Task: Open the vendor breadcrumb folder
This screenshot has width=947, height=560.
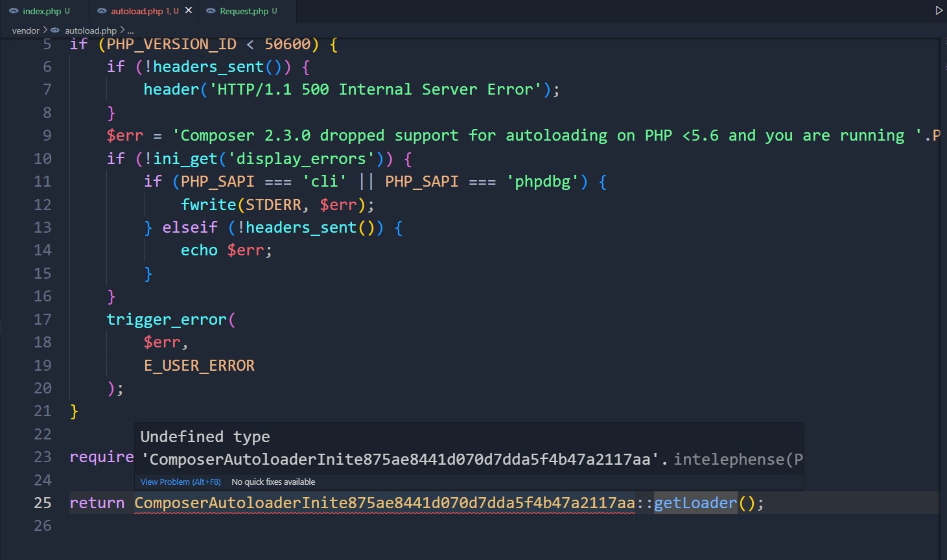Action: (x=26, y=30)
